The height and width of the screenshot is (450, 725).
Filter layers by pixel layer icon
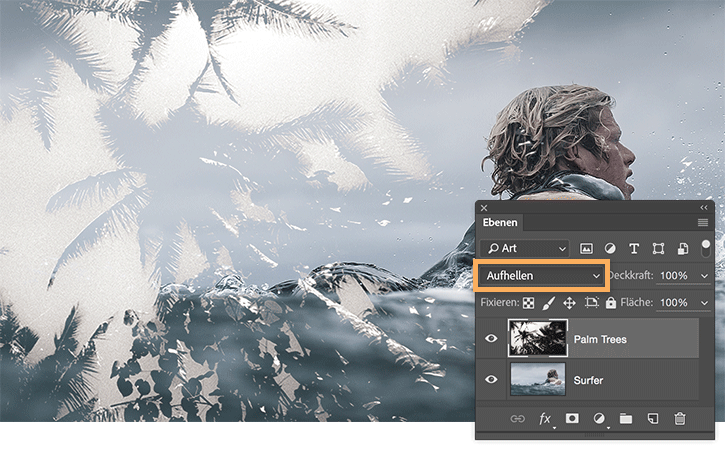point(586,249)
